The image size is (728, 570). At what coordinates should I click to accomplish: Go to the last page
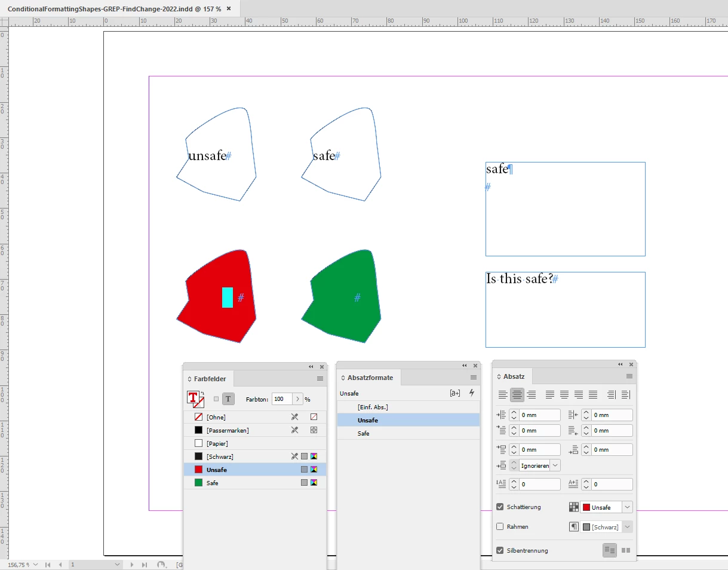(144, 565)
